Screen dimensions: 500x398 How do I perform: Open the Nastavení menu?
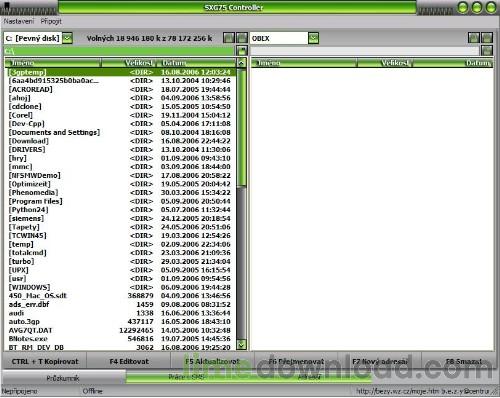(x=19, y=21)
